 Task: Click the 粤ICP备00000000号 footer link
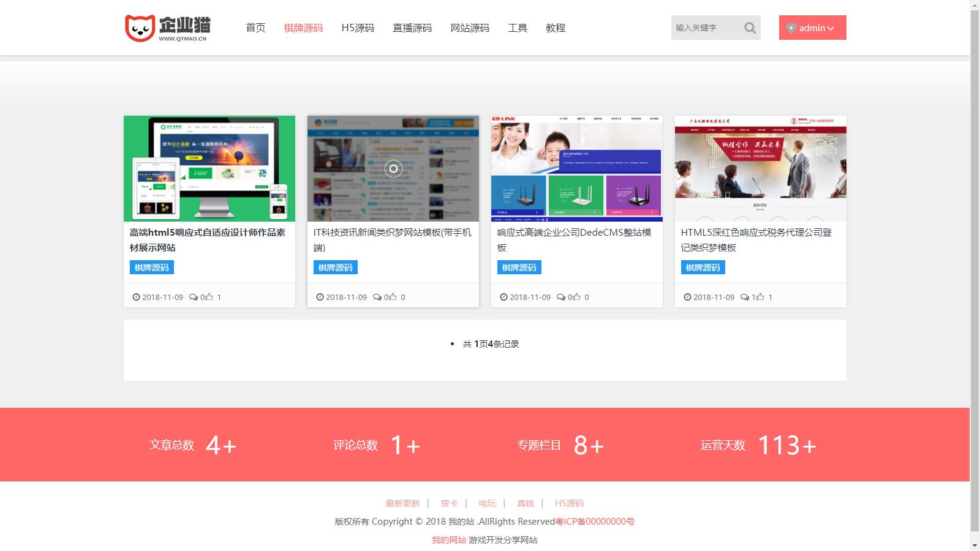tap(595, 522)
